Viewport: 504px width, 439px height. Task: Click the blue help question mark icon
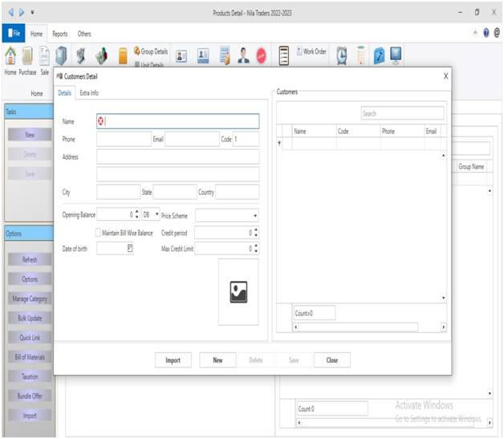tap(486, 32)
